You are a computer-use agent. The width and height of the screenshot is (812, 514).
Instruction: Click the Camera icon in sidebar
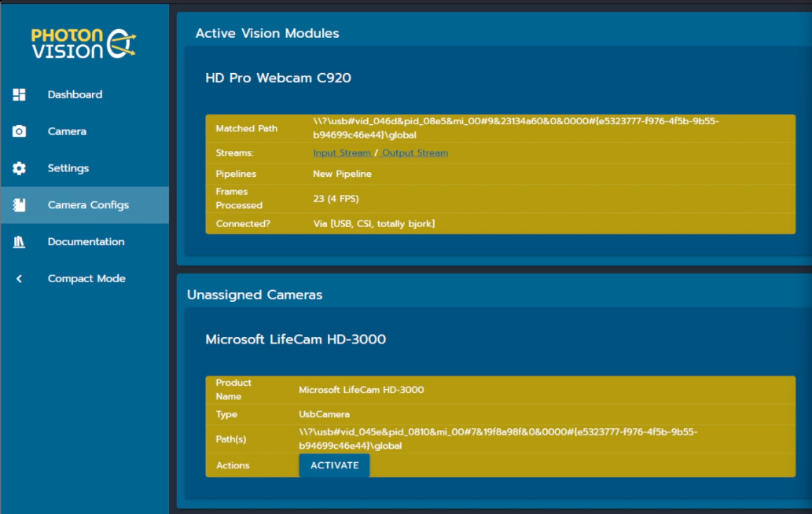(20, 131)
